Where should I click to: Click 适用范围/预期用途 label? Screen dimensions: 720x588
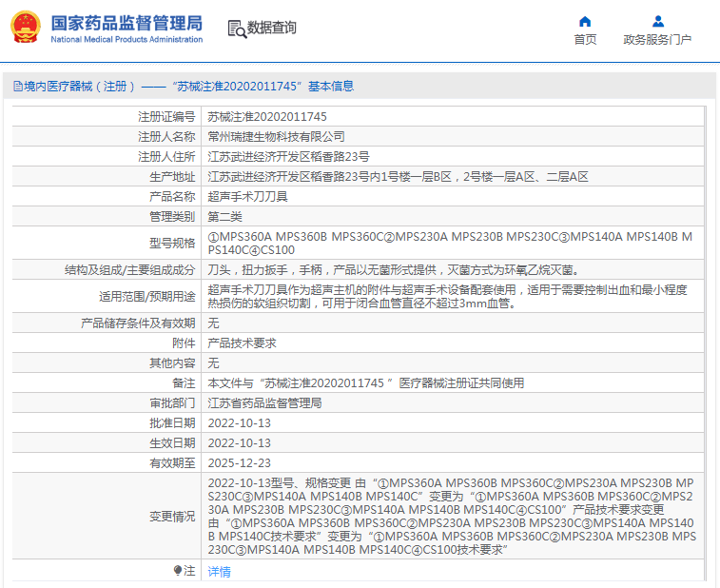(x=146, y=296)
